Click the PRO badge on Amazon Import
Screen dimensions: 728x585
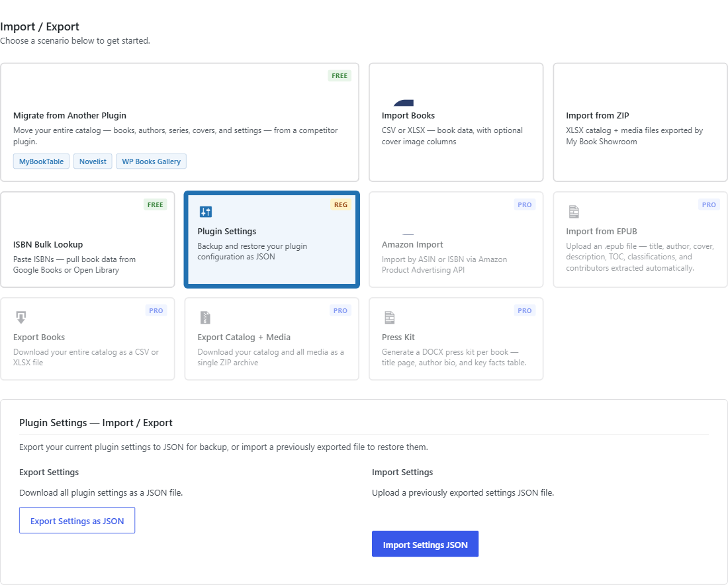tap(525, 204)
